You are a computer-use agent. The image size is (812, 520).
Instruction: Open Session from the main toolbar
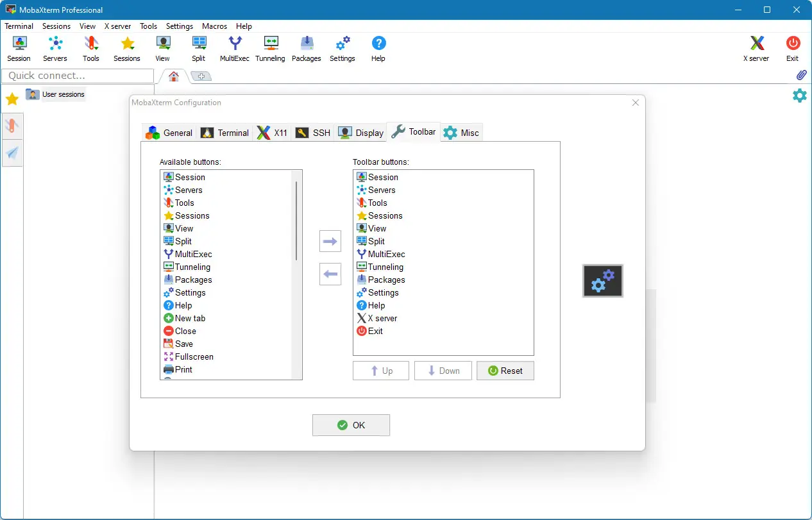[x=19, y=49]
